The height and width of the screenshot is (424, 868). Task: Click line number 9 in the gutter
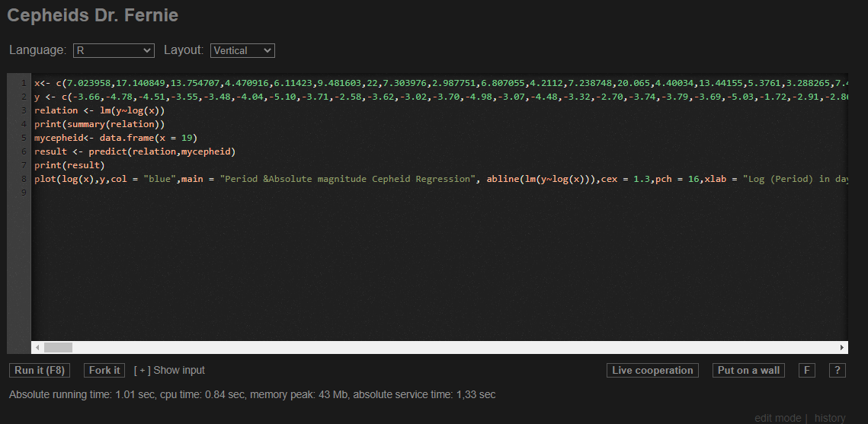[x=24, y=193]
